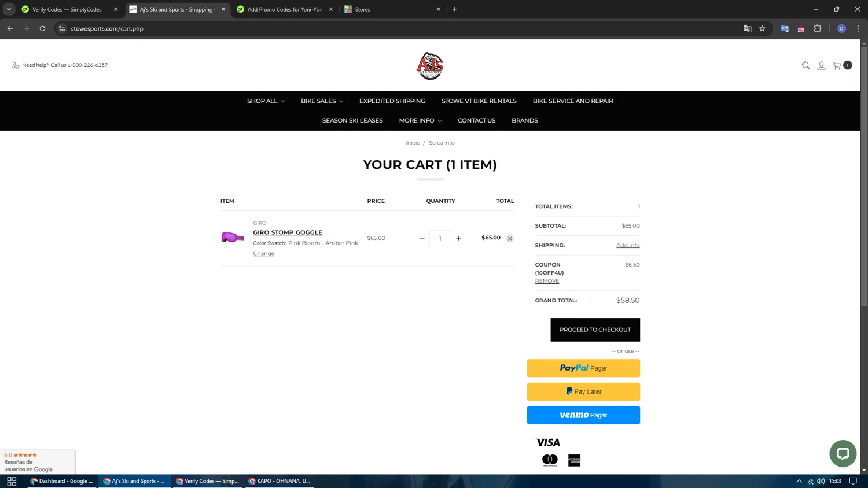Screen dimensions: 868x488
Task: Open CONTACT US page
Action: pyautogui.click(x=476, y=121)
